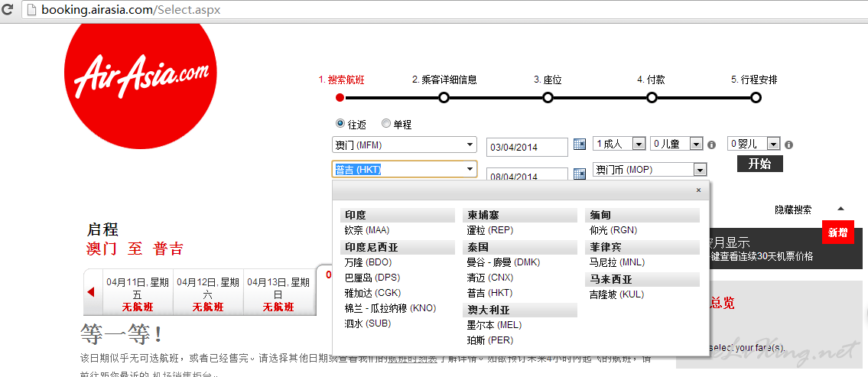Screen dimensions: 868x377
Task: Expand the 澳门 (MFM) origin dropdown
Action: [404, 145]
